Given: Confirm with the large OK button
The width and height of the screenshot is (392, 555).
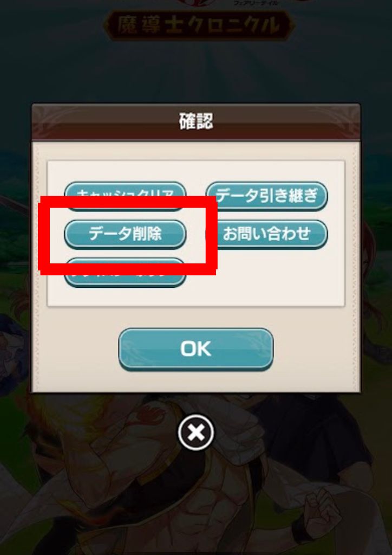Looking at the screenshot, I should click(x=196, y=350).
